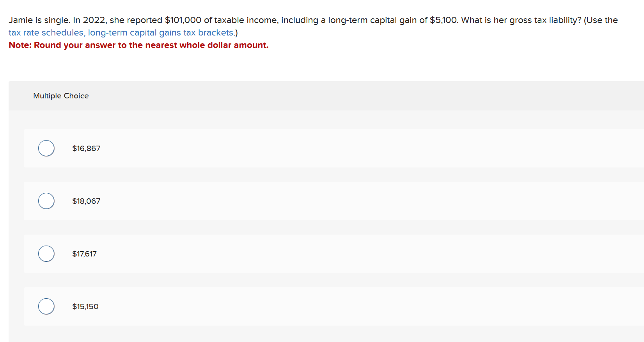Click the first answer option row
The width and height of the screenshot is (644, 342).
pos(234,148)
